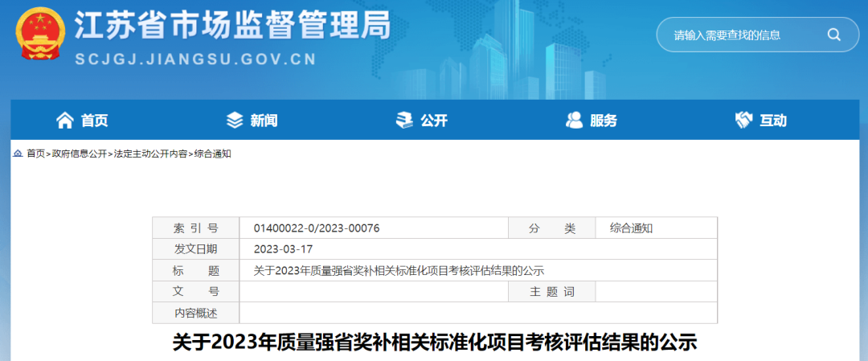
Task: Click the 标题 label cell
Action: click(x=196, y=271)
